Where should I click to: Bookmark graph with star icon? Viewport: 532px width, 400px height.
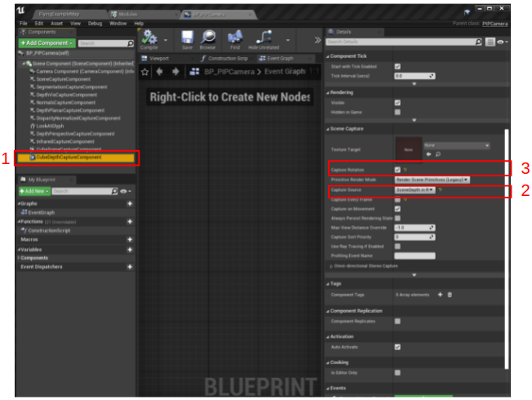[145, 72]
